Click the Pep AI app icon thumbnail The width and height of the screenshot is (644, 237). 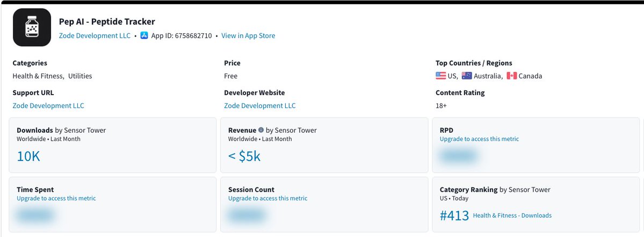(32, 27)
